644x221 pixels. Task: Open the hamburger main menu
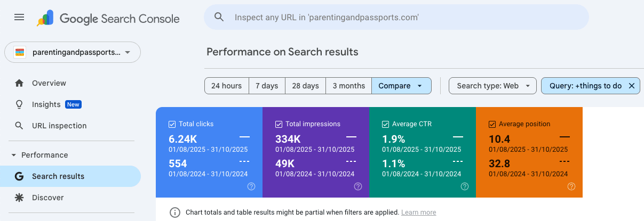click(x=19, y=18)
